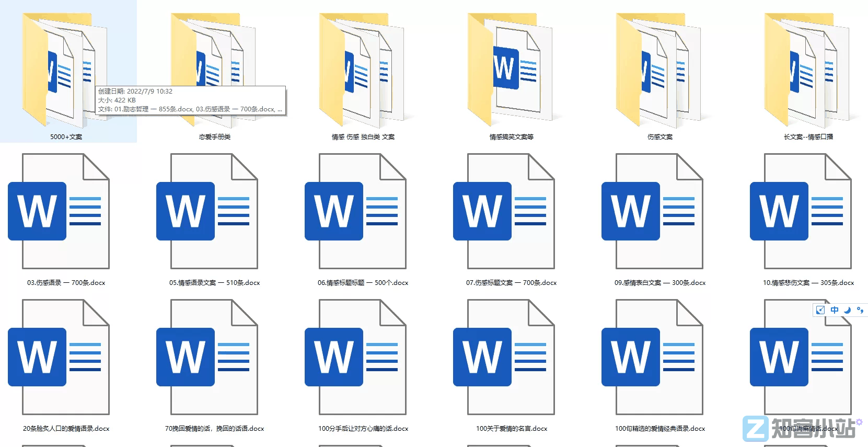Click file name 70挽回爱情的话，挽回的话语.docx
This screenshot has width=868, height=447.
[215, 429]
